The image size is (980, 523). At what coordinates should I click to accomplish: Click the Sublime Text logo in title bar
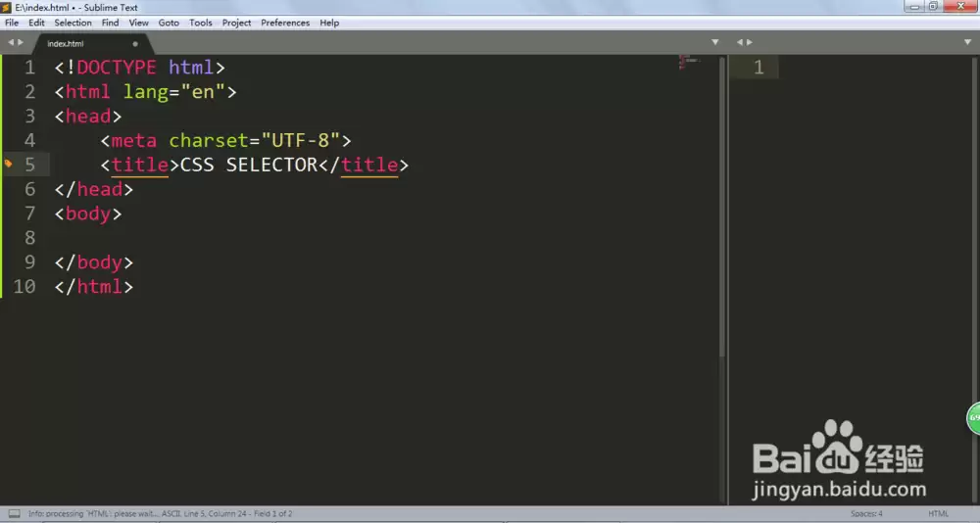6,8
